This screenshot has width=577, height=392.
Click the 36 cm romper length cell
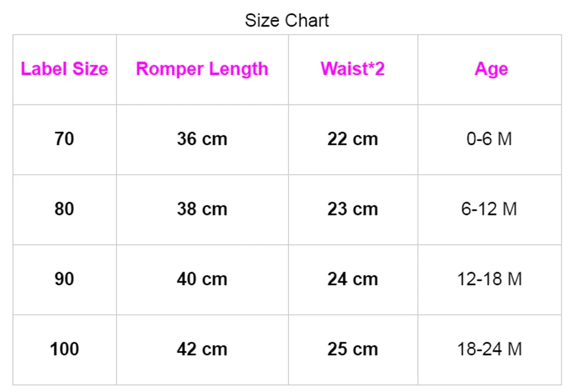tap(202, 139)
